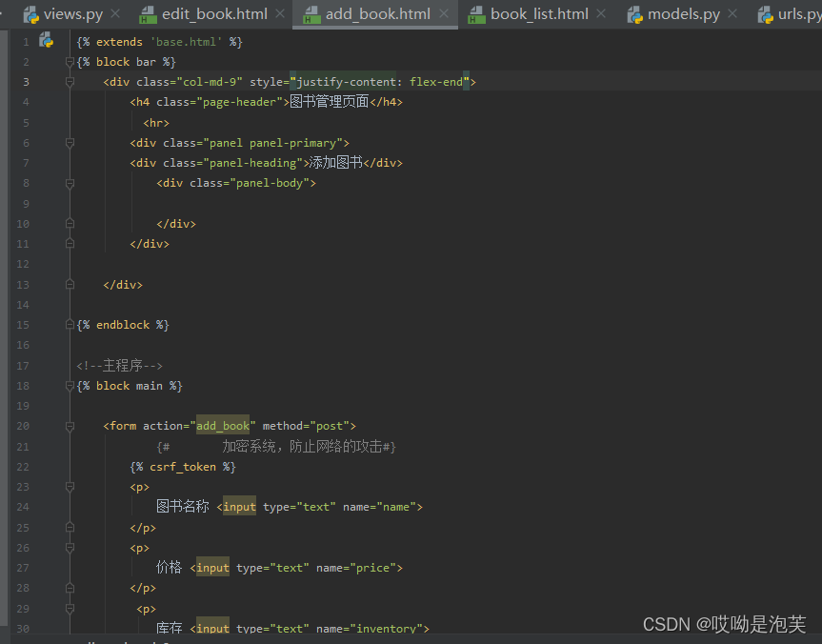Click line number 3 in the gutter
This screenshot has width=822, height=644.
pyautogui.click(x=26, y=82)
